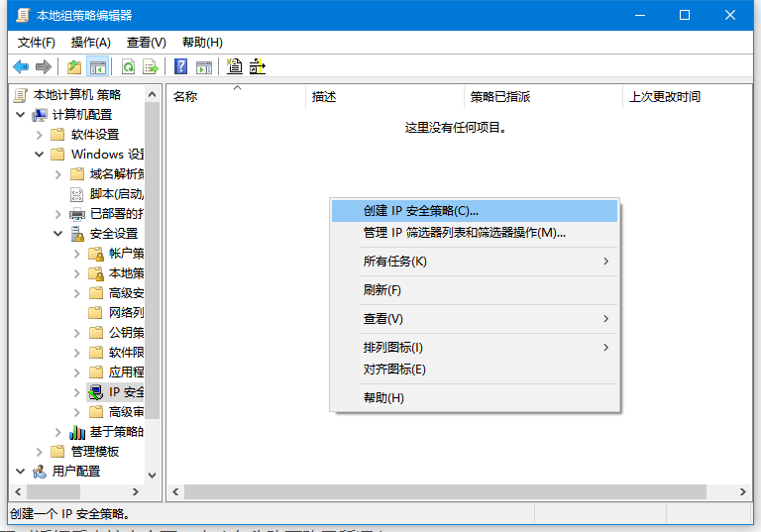The width and height of the screenshot is (761, 532).
Task: Click the 安全设置 lock folder icon
Action: pyautogui.click(x=77, y=234)
